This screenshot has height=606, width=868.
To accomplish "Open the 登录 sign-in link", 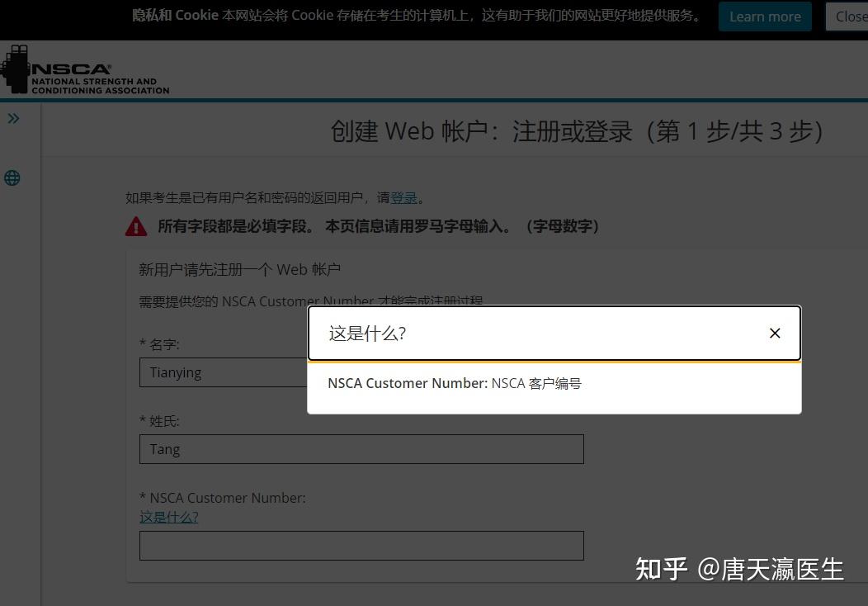I will pyautogui.click(x=403, y=197).
